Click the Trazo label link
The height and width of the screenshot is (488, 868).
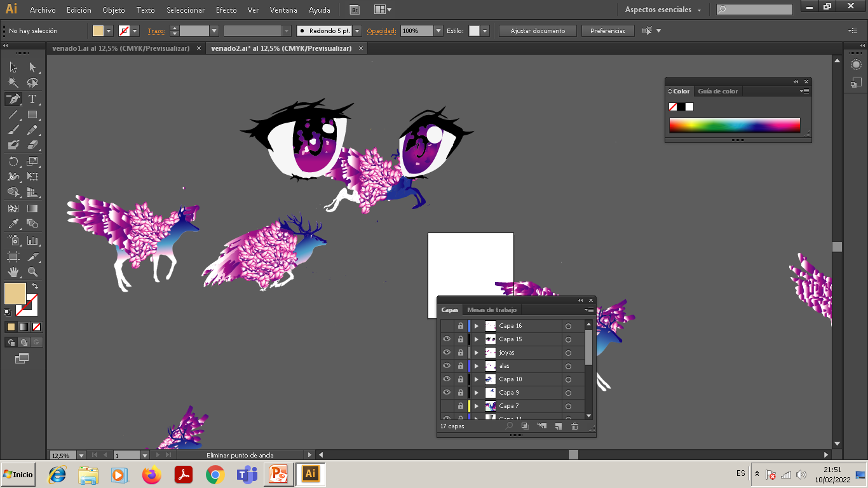[x=156, y=30]
